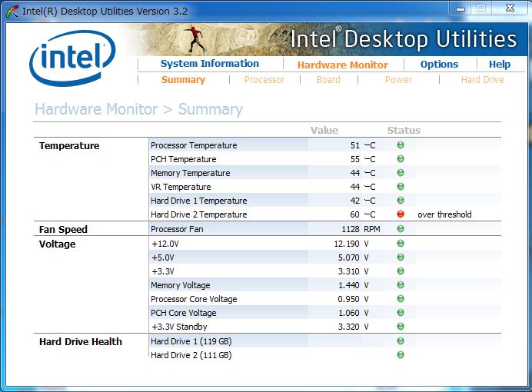The height and width of the screenshot is (392, 532).
Task: Click the Intel logo
Action: 72,58
